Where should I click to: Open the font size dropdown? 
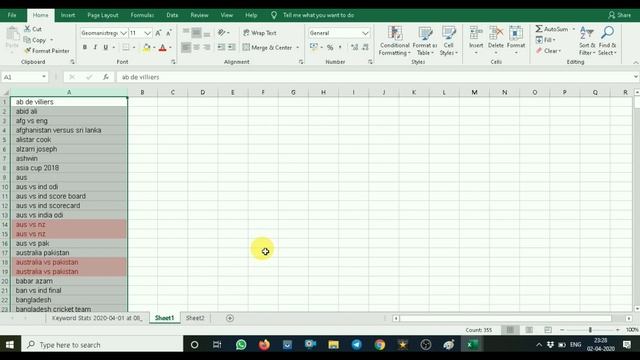click(x=148, y=33)
